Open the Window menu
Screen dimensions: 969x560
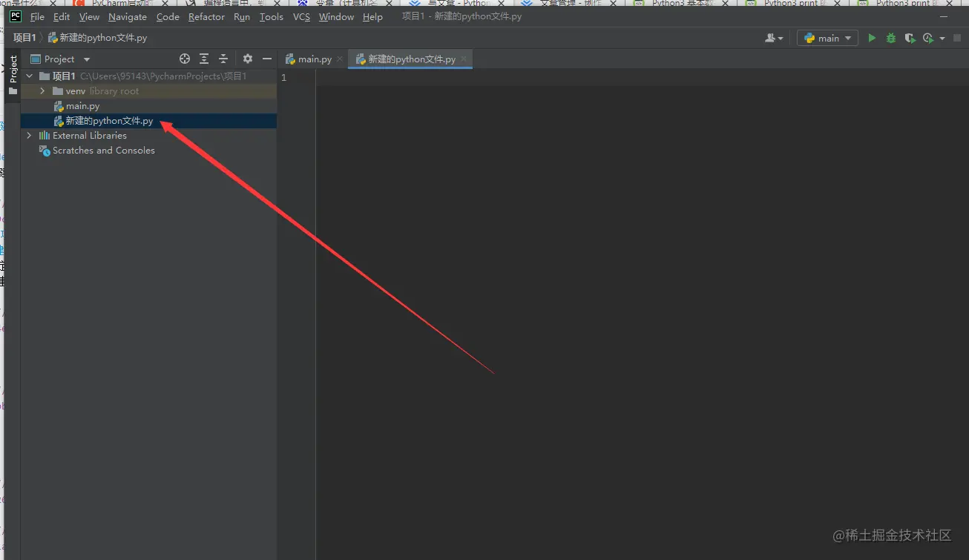(336, 16)
